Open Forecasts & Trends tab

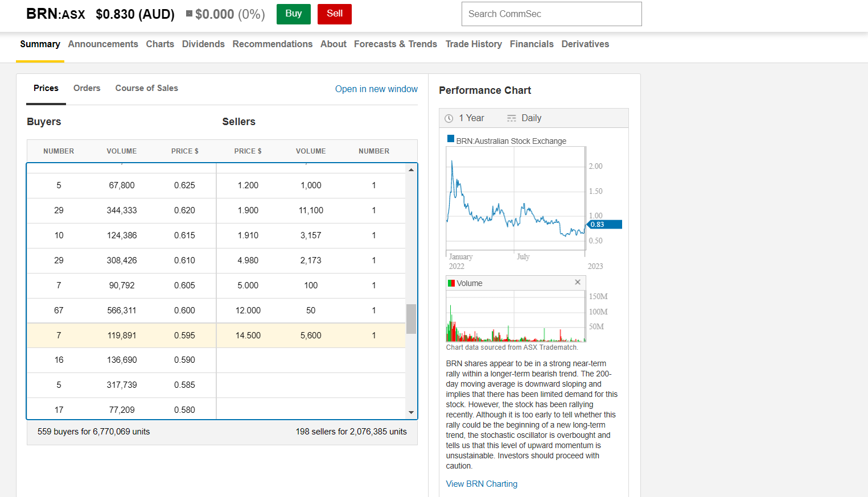click(x=396, y=44)
